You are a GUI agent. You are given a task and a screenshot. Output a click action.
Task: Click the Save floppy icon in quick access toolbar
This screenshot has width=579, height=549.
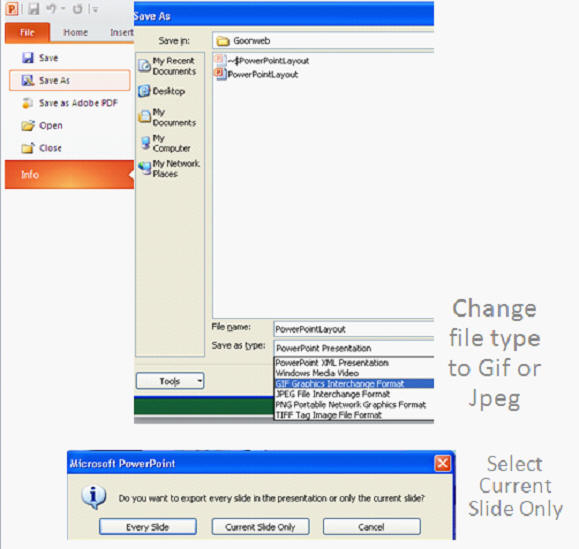(34, 9)
